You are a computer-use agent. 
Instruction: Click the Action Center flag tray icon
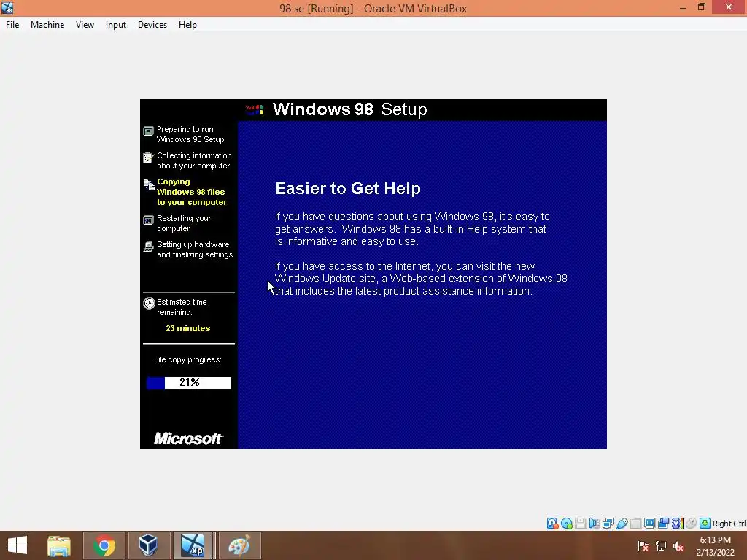[x=643, y=545]
